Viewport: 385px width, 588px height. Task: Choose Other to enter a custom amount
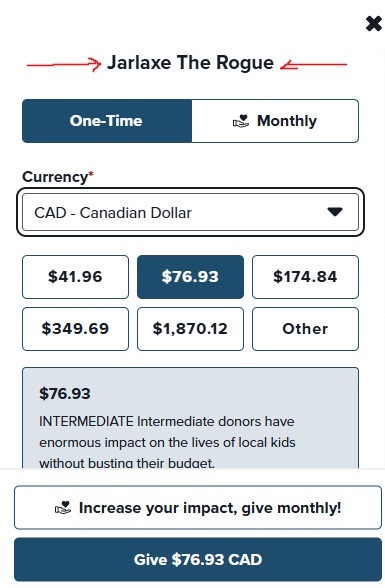(305, 329)
